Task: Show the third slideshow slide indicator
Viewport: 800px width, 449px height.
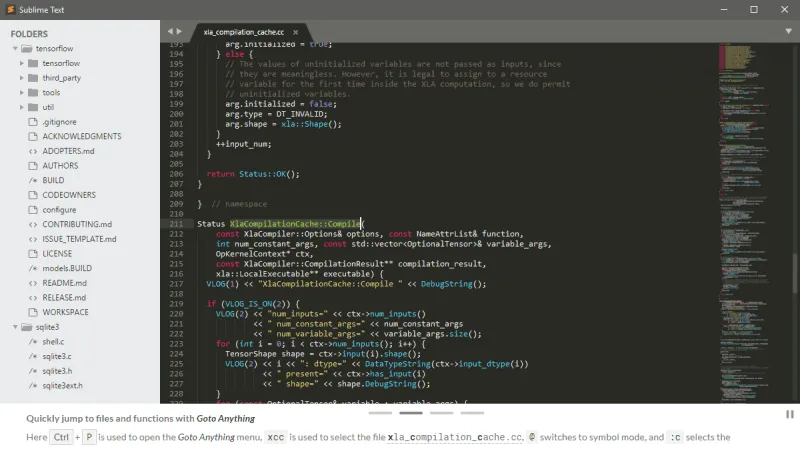Action: (441, 413)
